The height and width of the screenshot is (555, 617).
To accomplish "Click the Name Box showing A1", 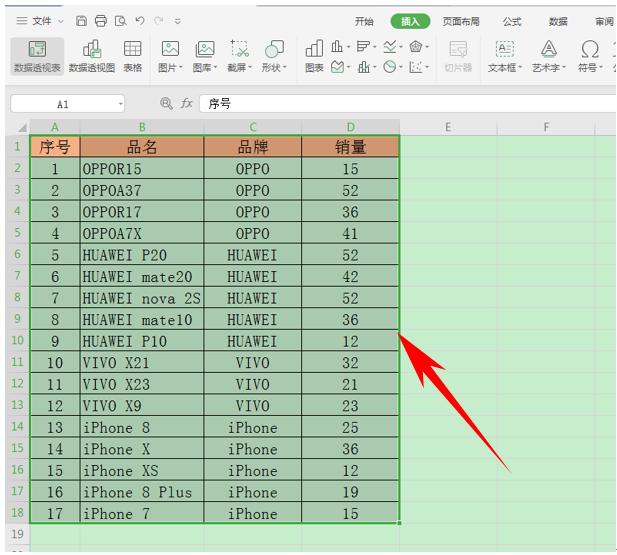I will coord(63,104).
